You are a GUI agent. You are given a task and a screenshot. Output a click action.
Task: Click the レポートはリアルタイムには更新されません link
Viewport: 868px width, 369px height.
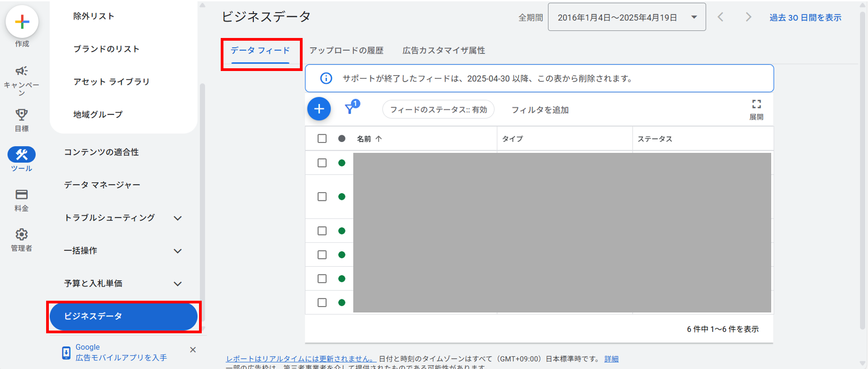coord(301,359)
